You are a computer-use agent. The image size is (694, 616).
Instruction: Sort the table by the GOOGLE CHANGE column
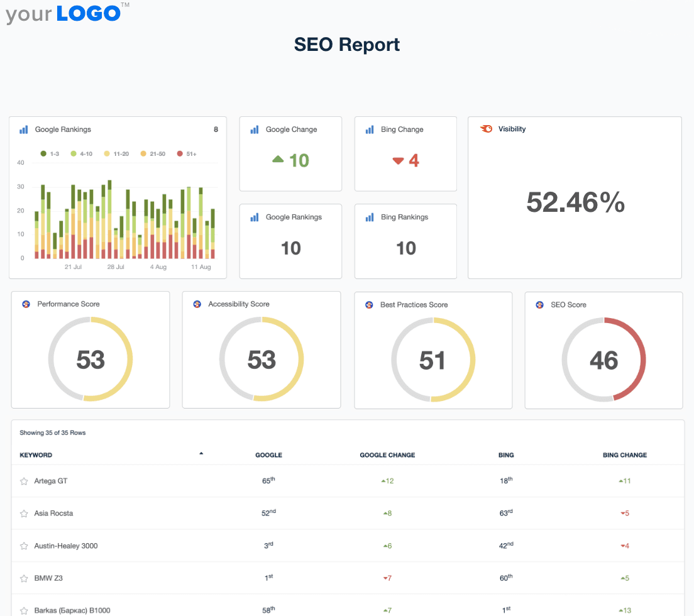pyautogui.click(x=387, y=455)
